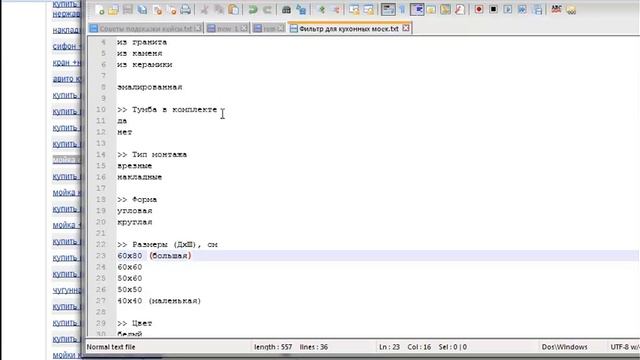The height and width of the screenshot is (360, 640).
Task: Click text line 'эмалированная'
Action: 149,87
